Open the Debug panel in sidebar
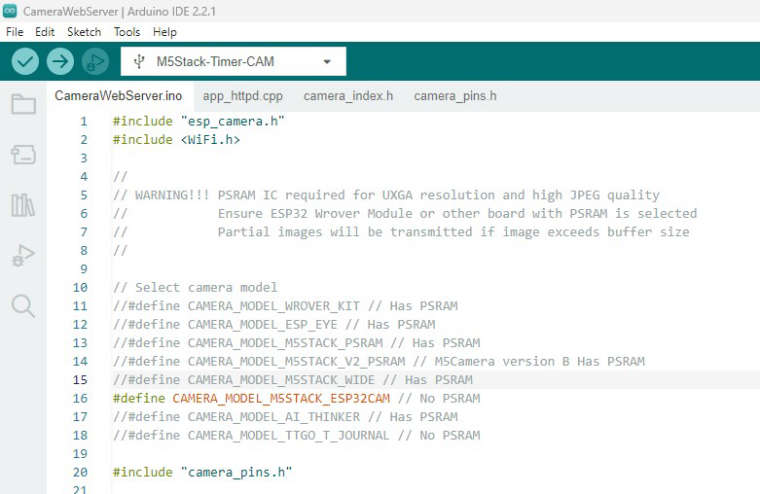This screenshot has width=760, height=494. pos(23,255)
